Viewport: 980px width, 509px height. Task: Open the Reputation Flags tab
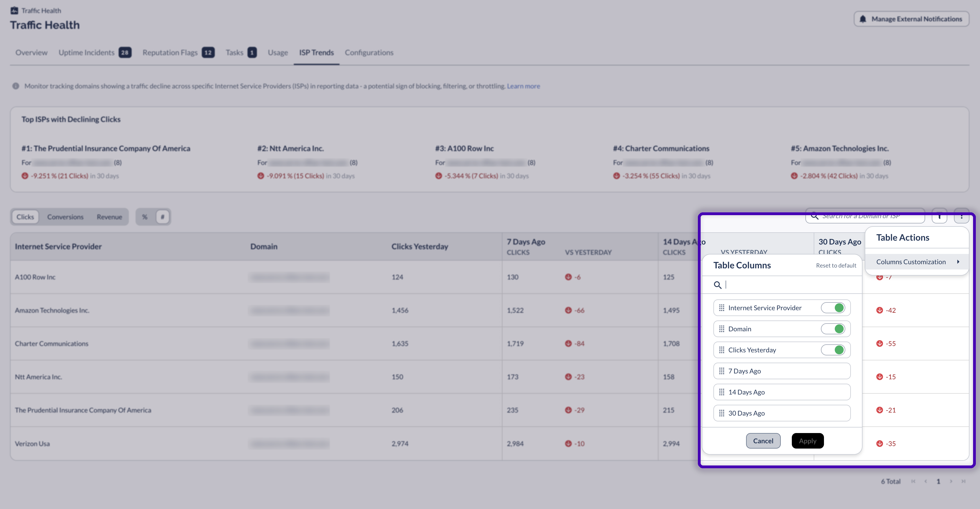178,52
